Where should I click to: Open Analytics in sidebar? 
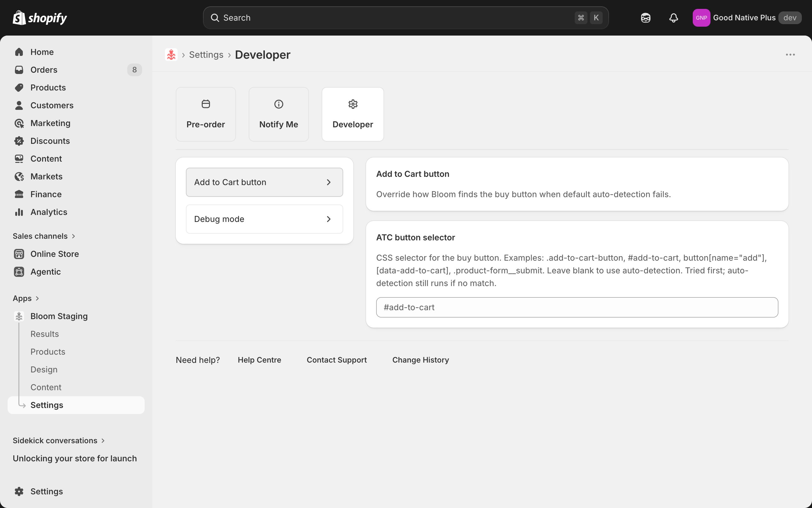(x=49, y=212)
